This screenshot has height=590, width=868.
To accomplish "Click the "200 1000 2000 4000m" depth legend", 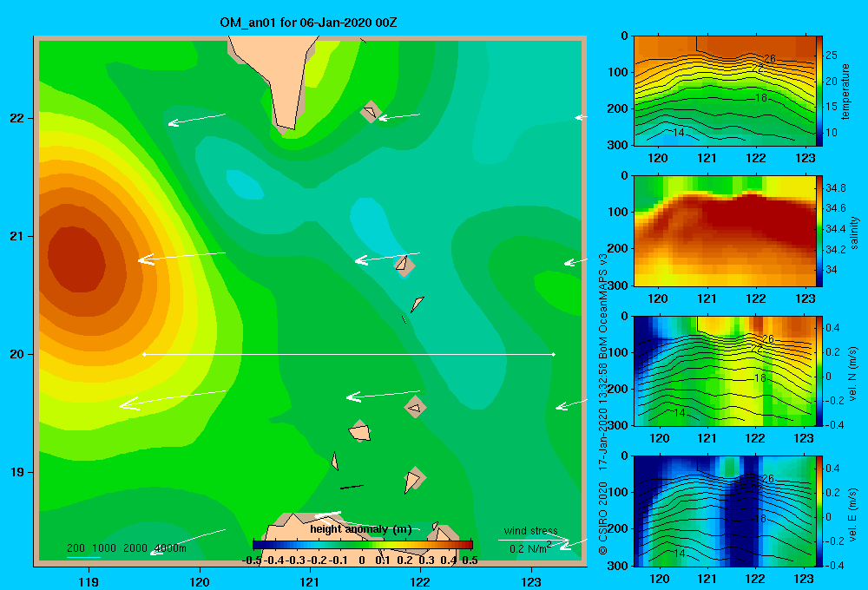I will coord(126,548).
